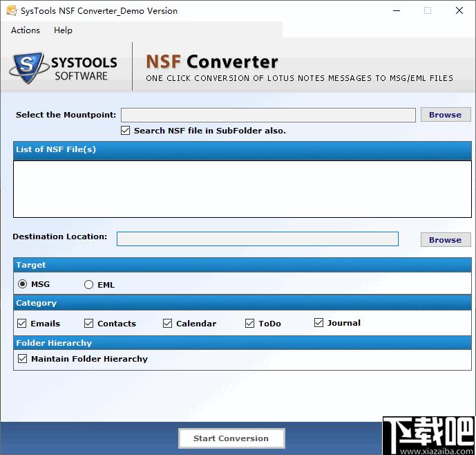Screen dimensions: 476x455
Task: Click the SysTools shield logo
Action: [x=29, y=68]
